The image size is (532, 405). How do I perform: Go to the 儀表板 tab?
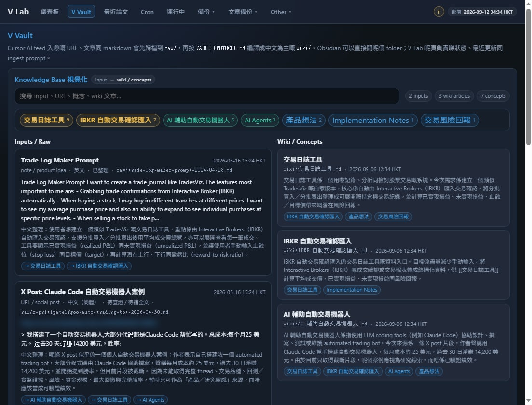click(50, 12)
